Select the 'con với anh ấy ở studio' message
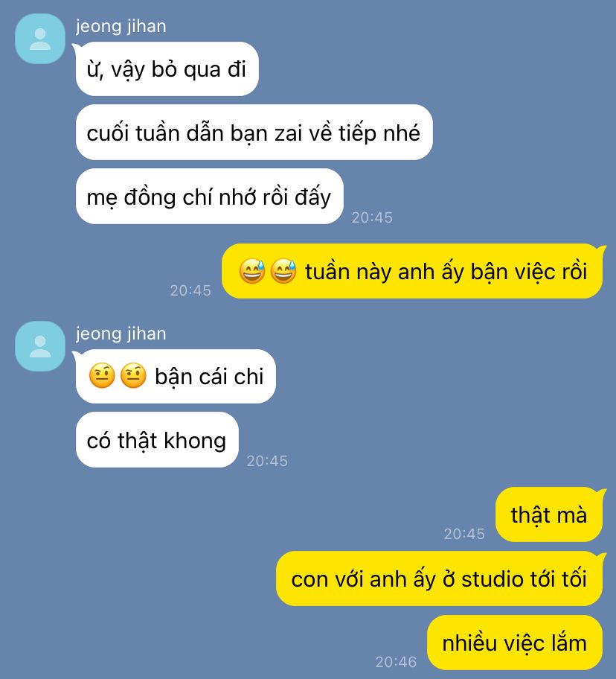The height and width of the screenshot is (679, 616). [x=439, y=578]
